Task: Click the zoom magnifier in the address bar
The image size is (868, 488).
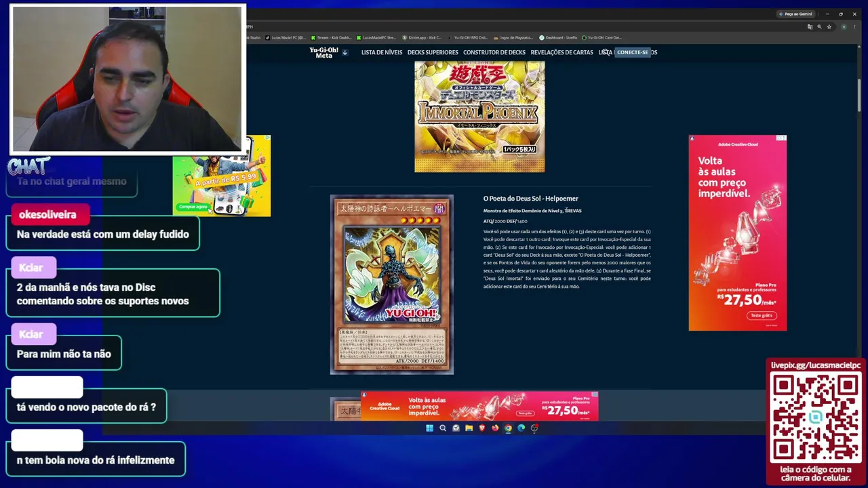Action: click(x=819, y=27)
